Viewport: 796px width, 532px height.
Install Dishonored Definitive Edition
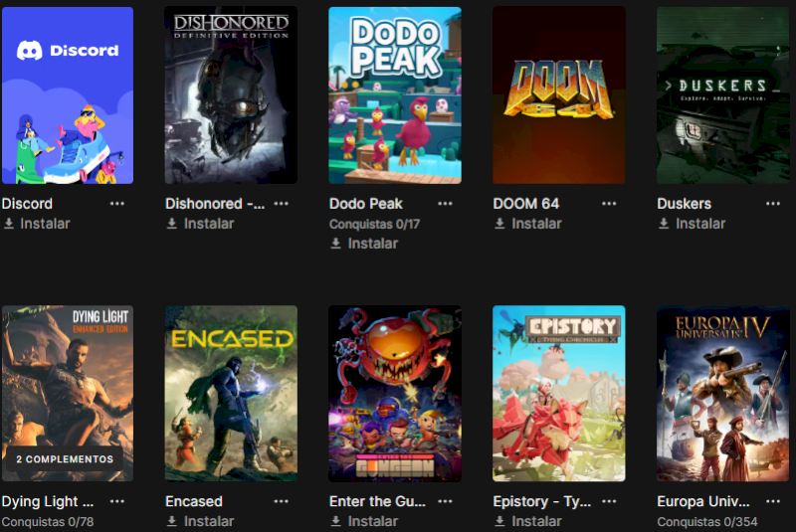pos(201,224)
